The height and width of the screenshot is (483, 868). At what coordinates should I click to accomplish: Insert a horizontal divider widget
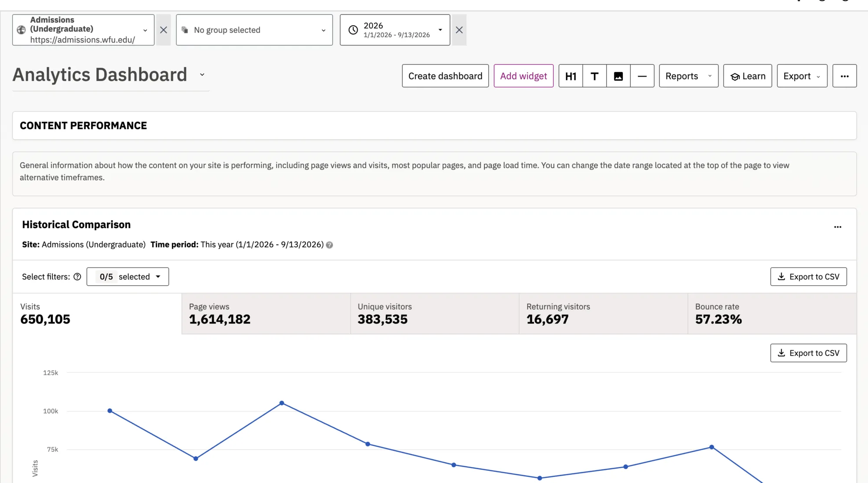[x=642, y=76]
